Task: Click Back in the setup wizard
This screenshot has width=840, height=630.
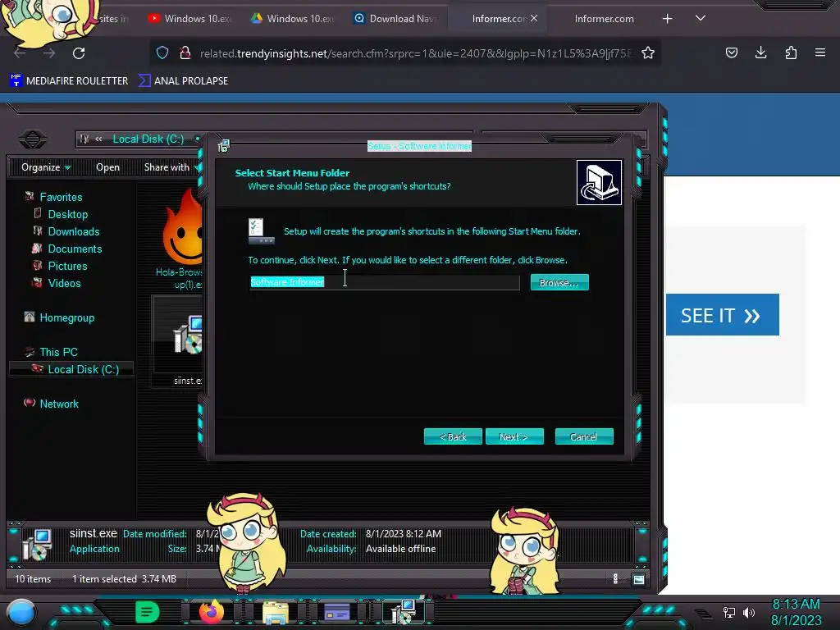Action: point(453,436)
